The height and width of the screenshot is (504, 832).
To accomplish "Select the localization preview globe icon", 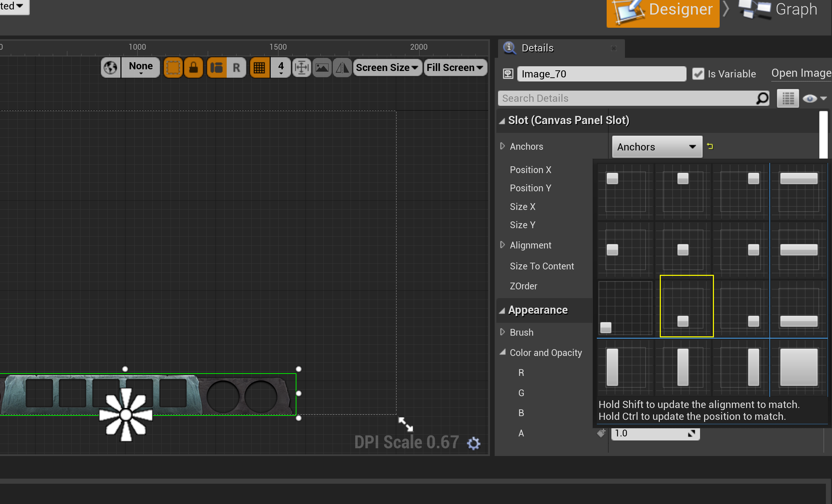I will (x=111, y=68).
